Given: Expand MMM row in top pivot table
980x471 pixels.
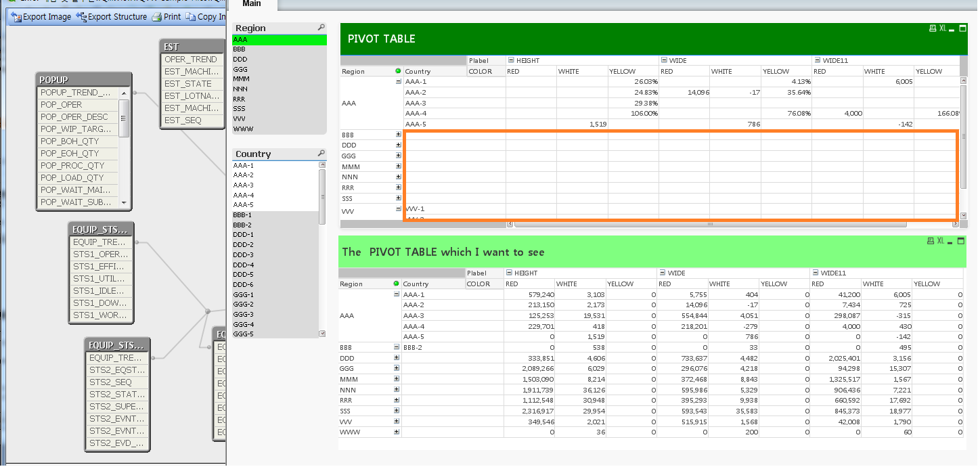Looking at the screenshot, I should 399,166.
